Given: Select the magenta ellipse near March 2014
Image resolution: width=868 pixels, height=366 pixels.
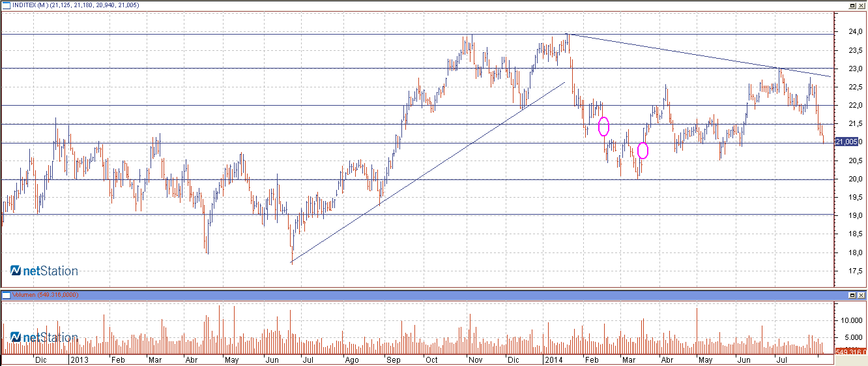Looking at the screenshot, I should point(643,151).
